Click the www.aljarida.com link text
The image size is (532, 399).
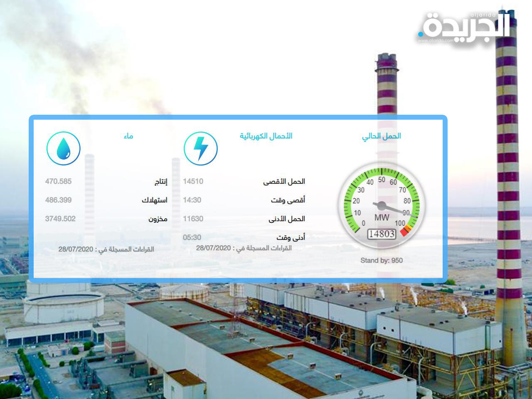[x=436, y=41]
